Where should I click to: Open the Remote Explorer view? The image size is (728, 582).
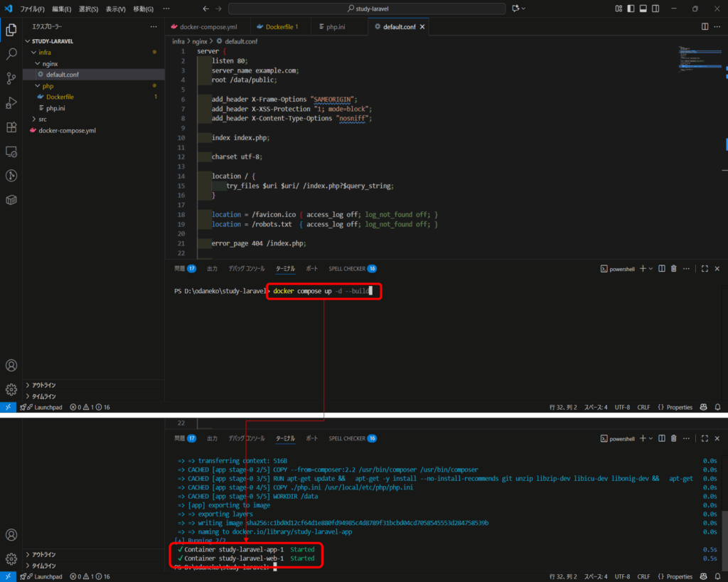11,152
